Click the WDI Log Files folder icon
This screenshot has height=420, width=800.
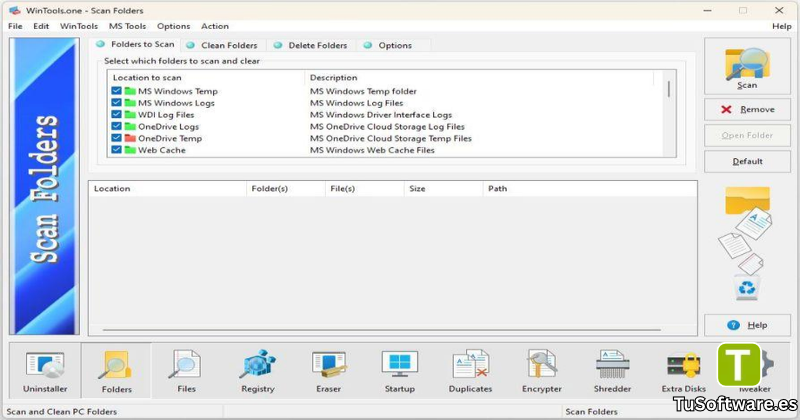click(130, 114)
